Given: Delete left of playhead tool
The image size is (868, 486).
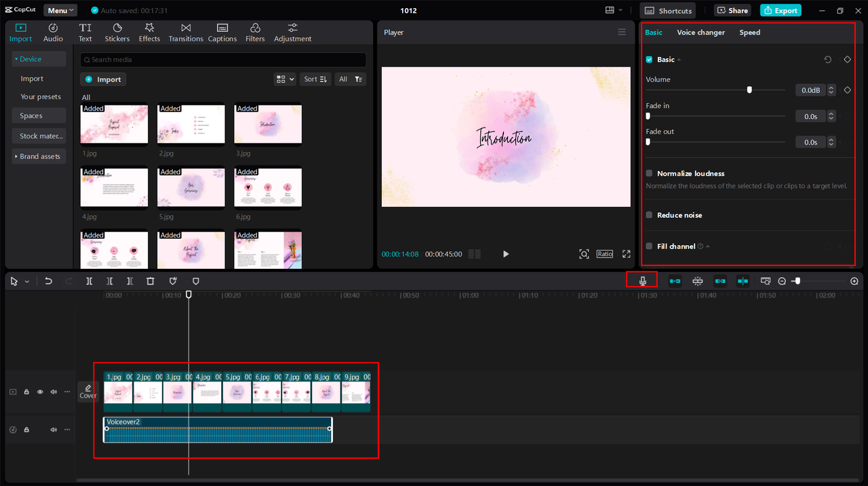Looking at the screenshot, I should coord(109,281).
